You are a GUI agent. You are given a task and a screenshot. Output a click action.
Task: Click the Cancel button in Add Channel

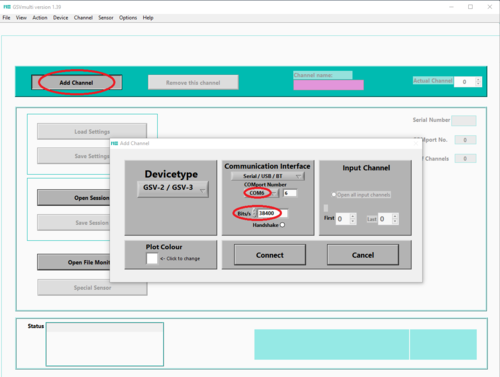(x=363, y=255)
